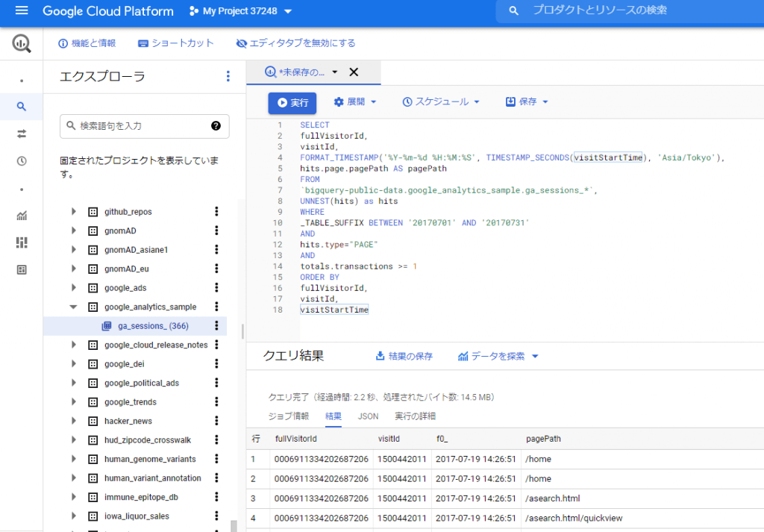Open actions menu for gnomAD_eu

(216, 269)
